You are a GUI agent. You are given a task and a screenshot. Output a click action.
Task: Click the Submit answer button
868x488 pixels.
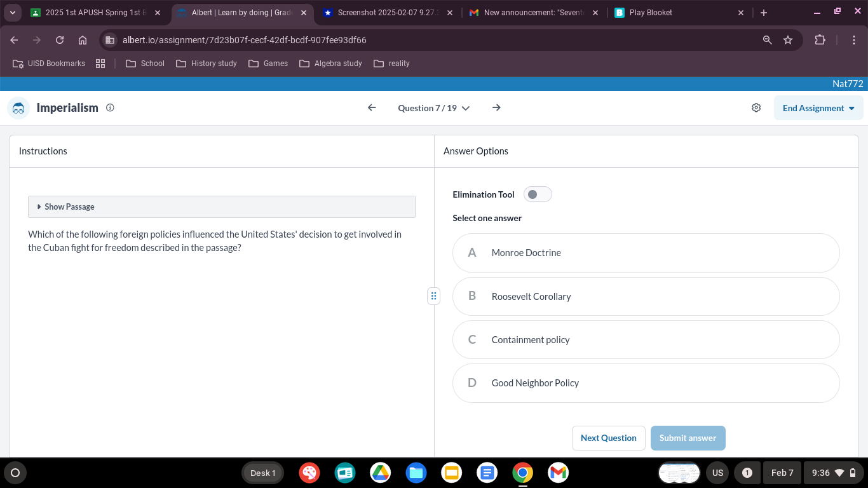[688, 438]
